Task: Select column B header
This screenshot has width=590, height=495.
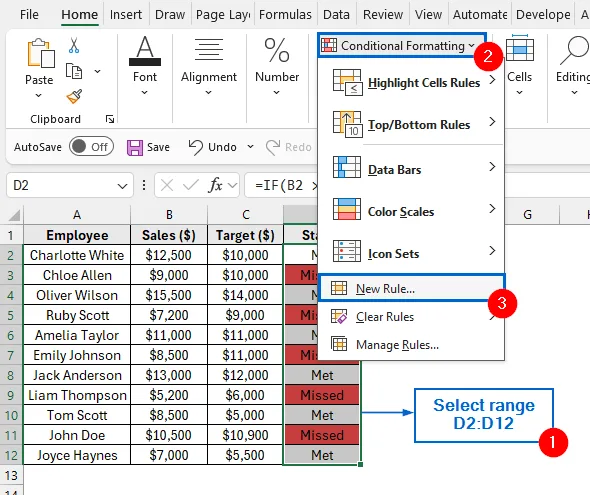Action: pyautogui.click(x=169, y=215)
